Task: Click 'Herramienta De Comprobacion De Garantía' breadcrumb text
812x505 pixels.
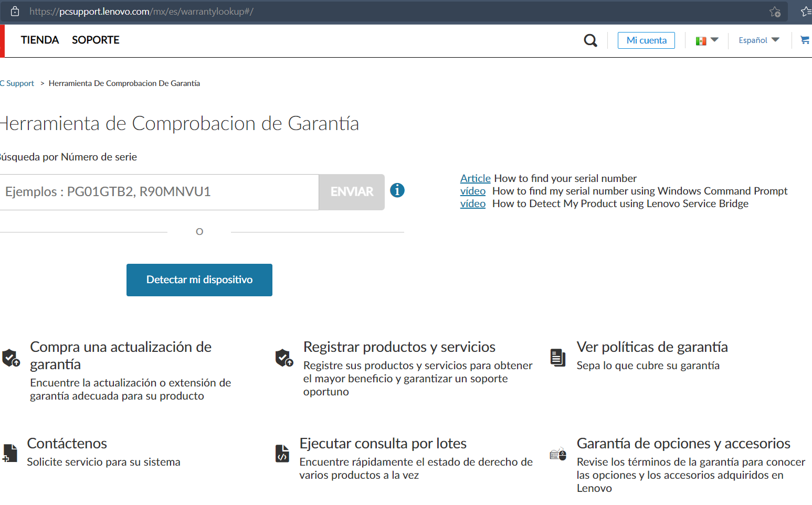Action: point(124,83)
